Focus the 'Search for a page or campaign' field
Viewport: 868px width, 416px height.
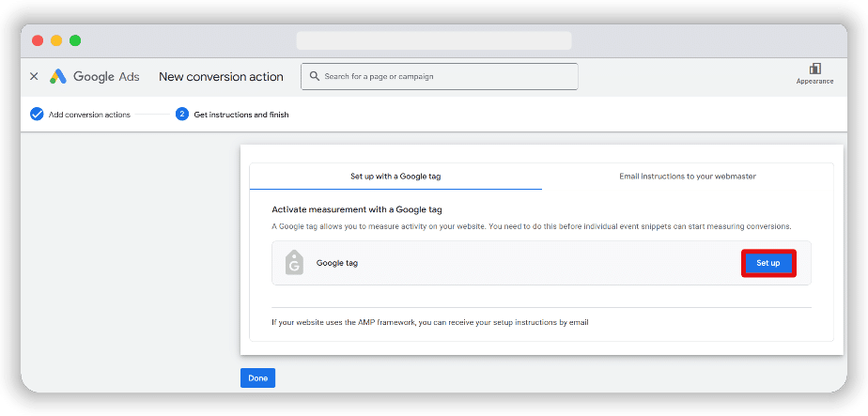[x=440, y=76]
